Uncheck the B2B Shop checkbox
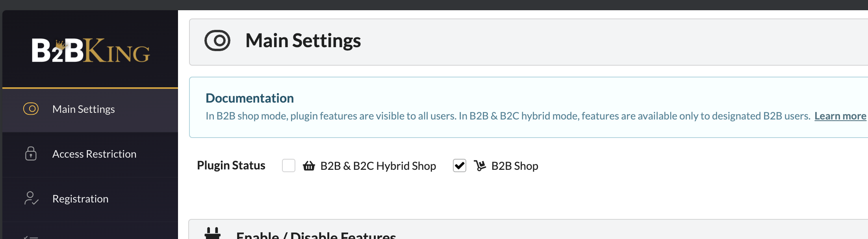The width and height of the screenshot is (868, 239). tap(460, 165)
